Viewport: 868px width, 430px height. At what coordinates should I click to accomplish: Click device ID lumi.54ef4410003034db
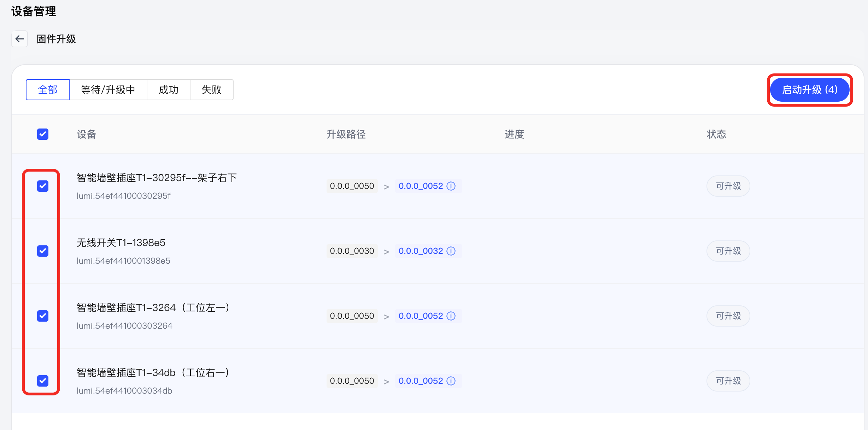pos(124,391)
